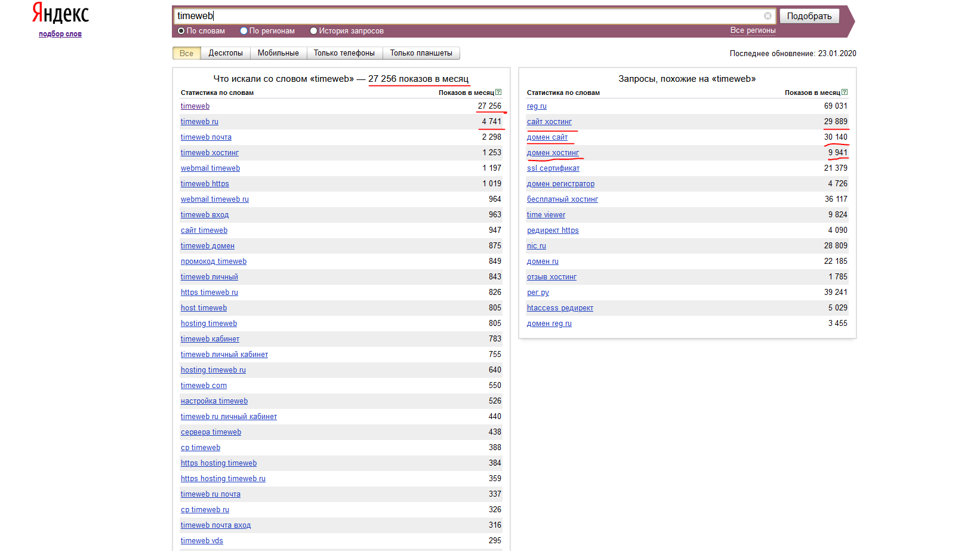Open the 'Все регионы' region selector

(753, 30)
